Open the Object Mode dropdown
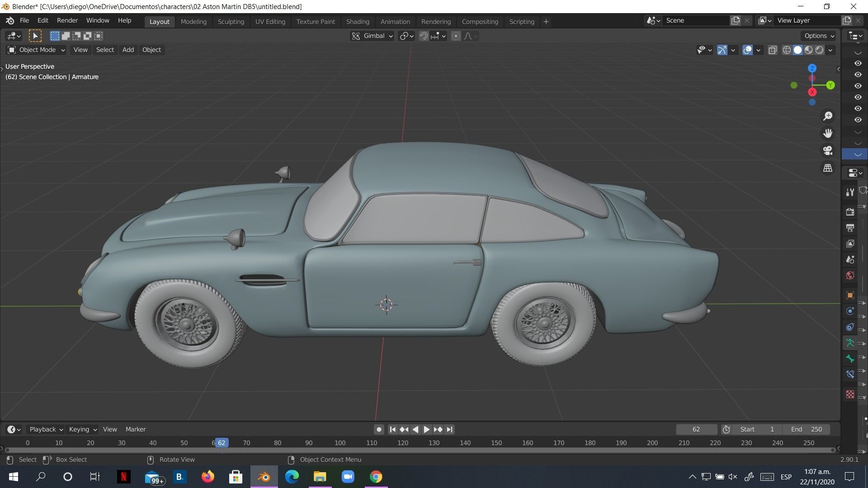868x488 pixels. pyautogui.click(x=36, y=50)
